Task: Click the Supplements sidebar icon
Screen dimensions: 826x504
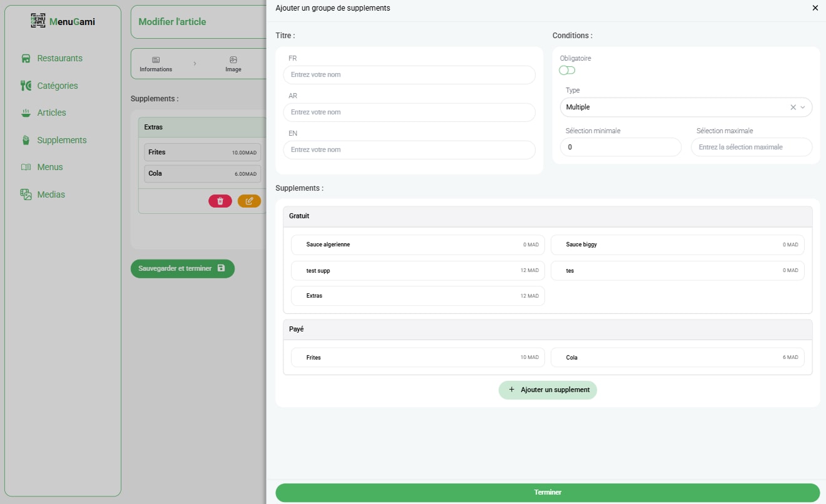Action: (x=26, y=140)
